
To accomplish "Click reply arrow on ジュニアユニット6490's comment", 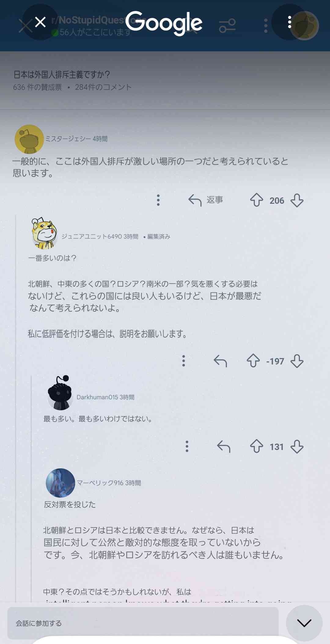I will [220, 361].
